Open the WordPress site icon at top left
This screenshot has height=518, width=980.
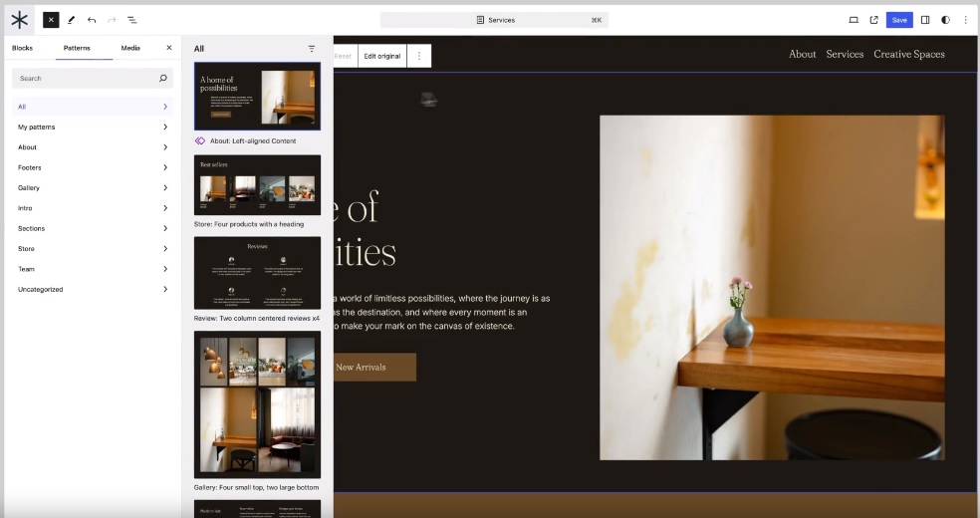(20, 20)
